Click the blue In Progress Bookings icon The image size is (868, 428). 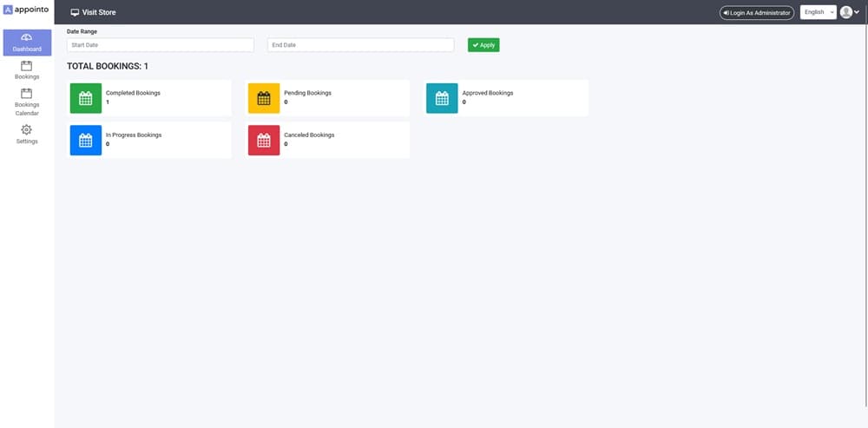coord(85,141)
